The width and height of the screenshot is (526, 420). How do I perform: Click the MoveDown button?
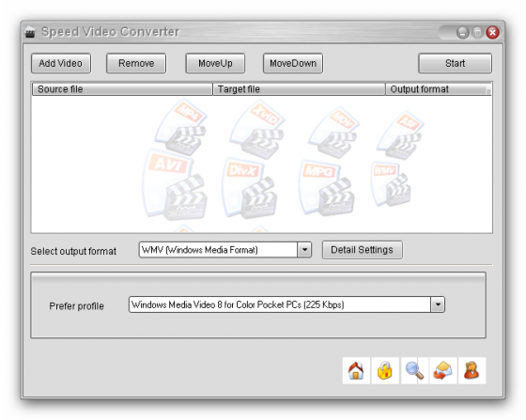293,63
